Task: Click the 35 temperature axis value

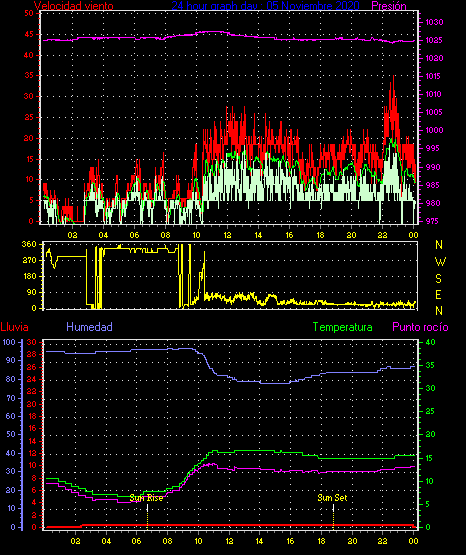Action: click(430, 365)
